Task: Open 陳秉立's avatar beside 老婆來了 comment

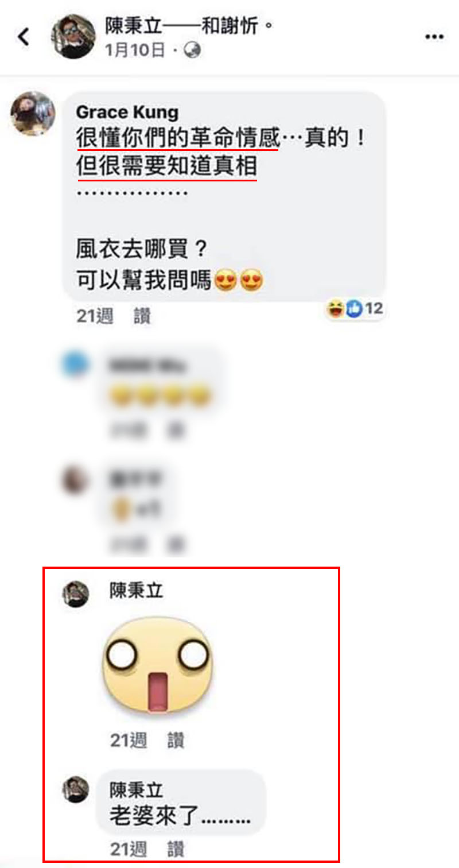Action: pyautogui.click(x=76, y=790)
